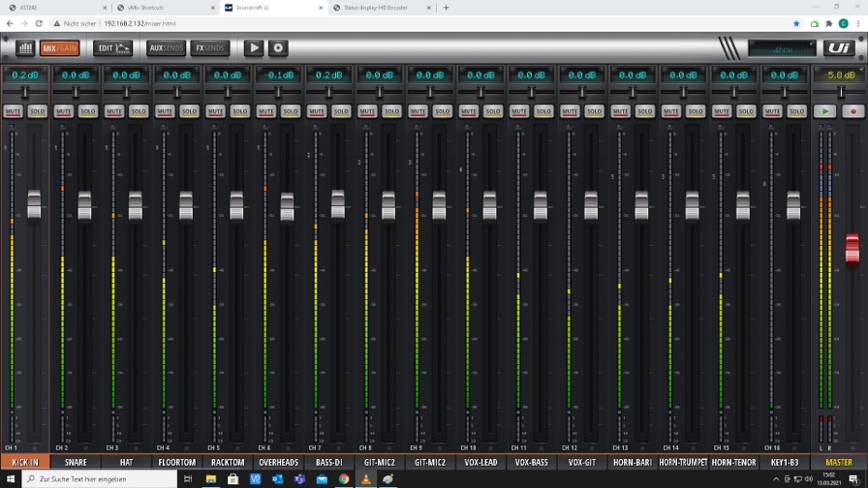
Task: Open the EDIT channel view
Action: [113, 48]
